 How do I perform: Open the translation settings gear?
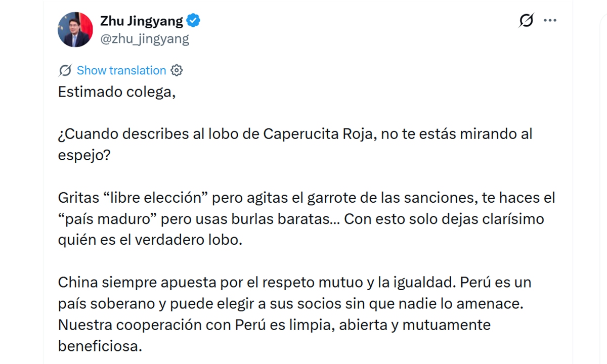(176, 70)
